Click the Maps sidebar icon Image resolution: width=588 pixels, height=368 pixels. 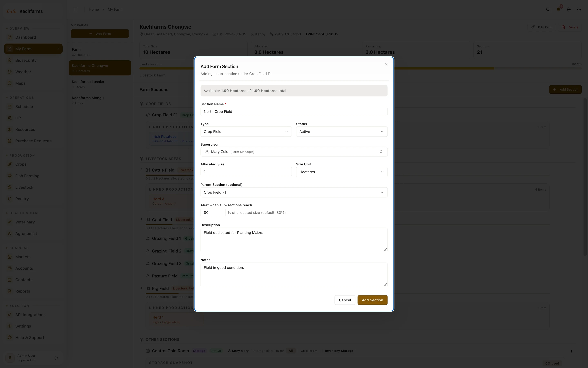(x=10, y=83)
